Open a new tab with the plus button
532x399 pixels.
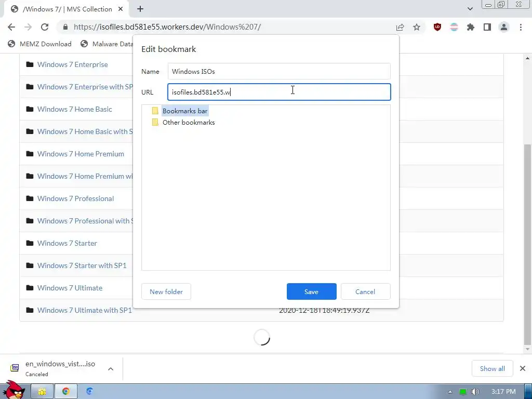click(140, 9)
